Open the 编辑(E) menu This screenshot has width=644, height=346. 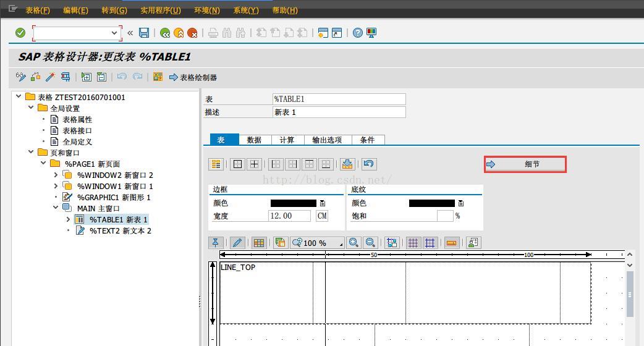tap(75, 11)
